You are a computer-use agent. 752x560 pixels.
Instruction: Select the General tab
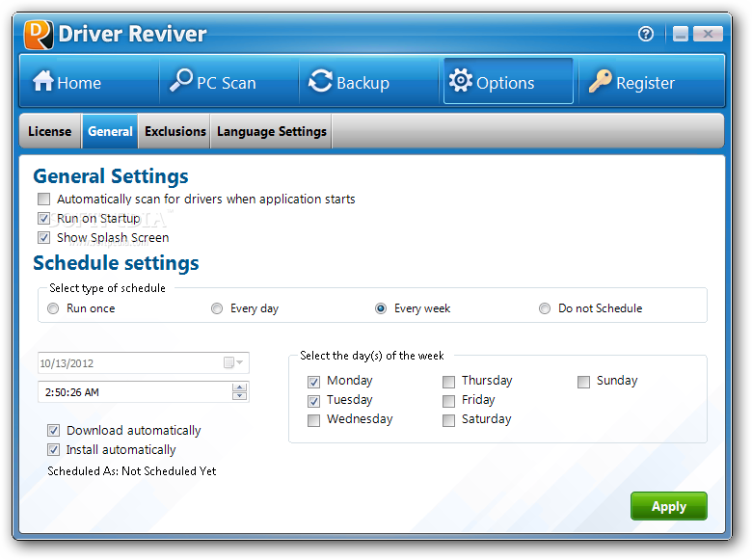(110, 131)
